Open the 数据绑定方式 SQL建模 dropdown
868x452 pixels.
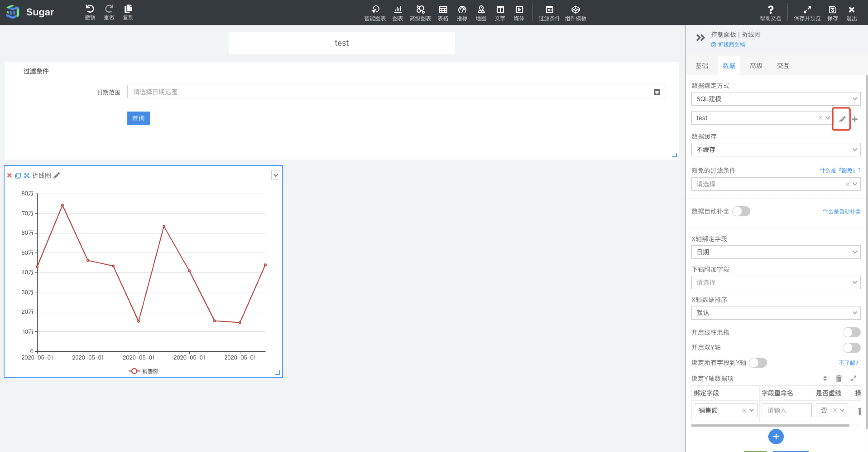click(775, 99)
